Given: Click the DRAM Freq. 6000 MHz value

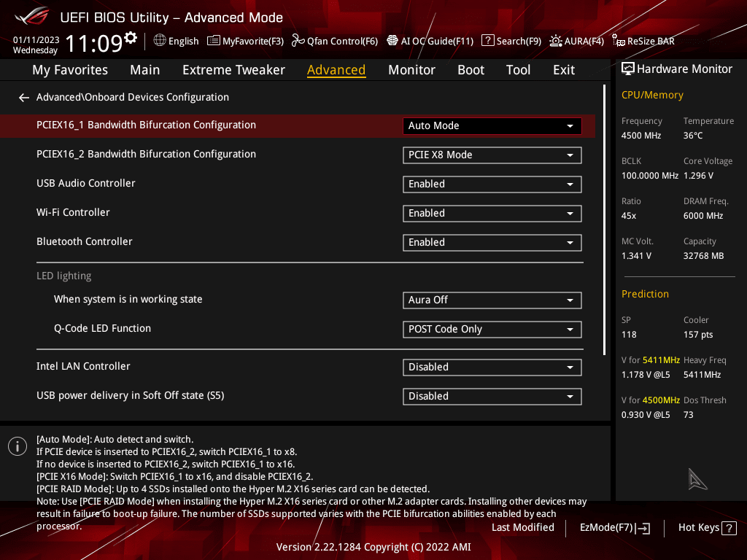Looking at the screenshot, I should (x=703, y=216).
